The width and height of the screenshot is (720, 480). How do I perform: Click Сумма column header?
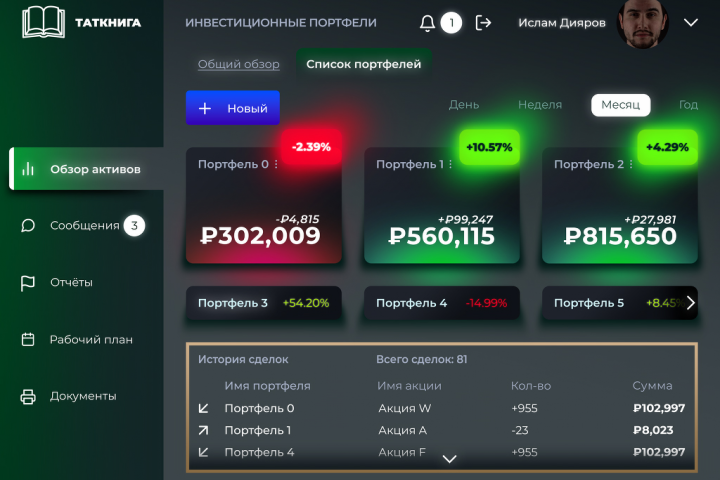[x=652, y=386]
